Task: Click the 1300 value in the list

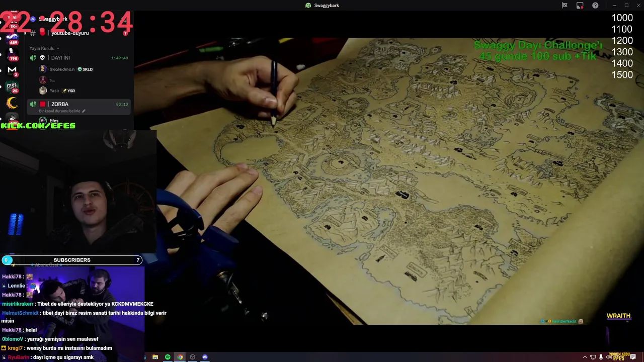Action: click(622, 52)
